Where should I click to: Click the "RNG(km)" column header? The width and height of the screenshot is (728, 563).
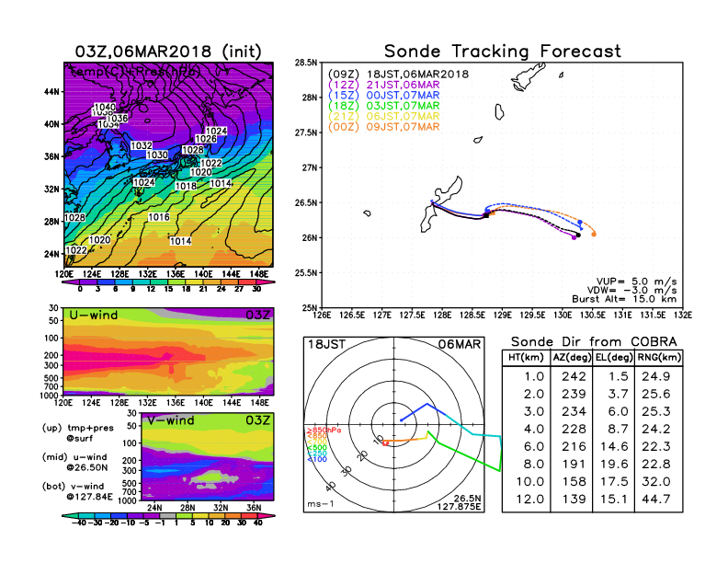point(659,358)
